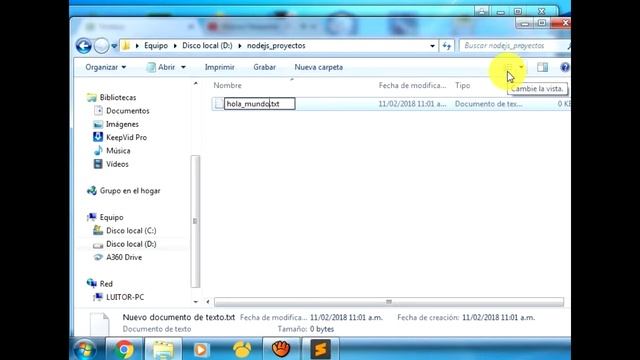Sort by Fecha de modifica... column header
Screen dimensions: 640x360
(412, 85)
